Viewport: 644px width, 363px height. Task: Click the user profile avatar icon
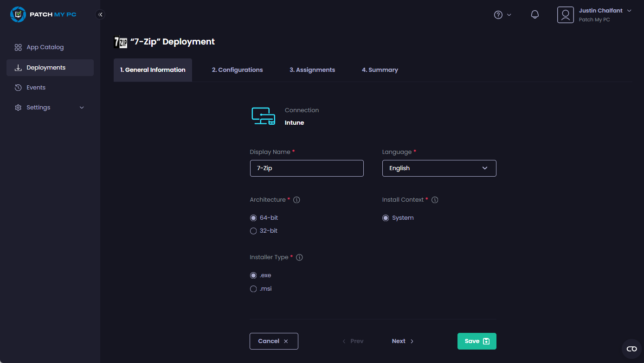[565, 15]
